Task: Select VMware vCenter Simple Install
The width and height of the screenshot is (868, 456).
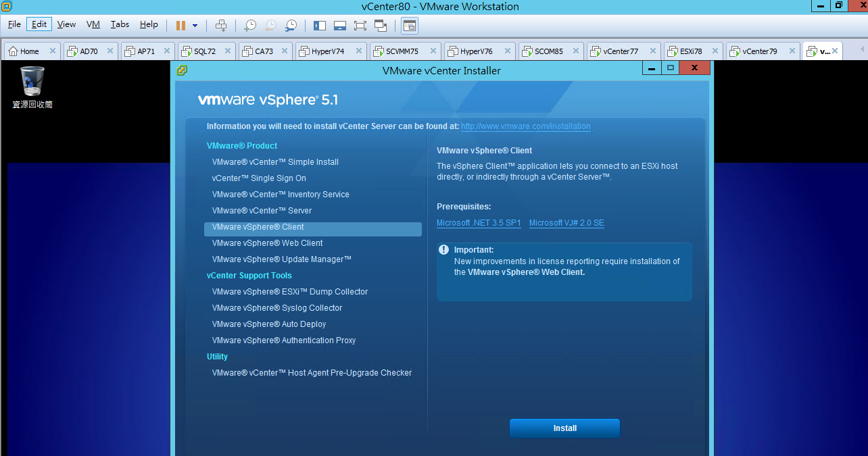Action: point(275,162)
